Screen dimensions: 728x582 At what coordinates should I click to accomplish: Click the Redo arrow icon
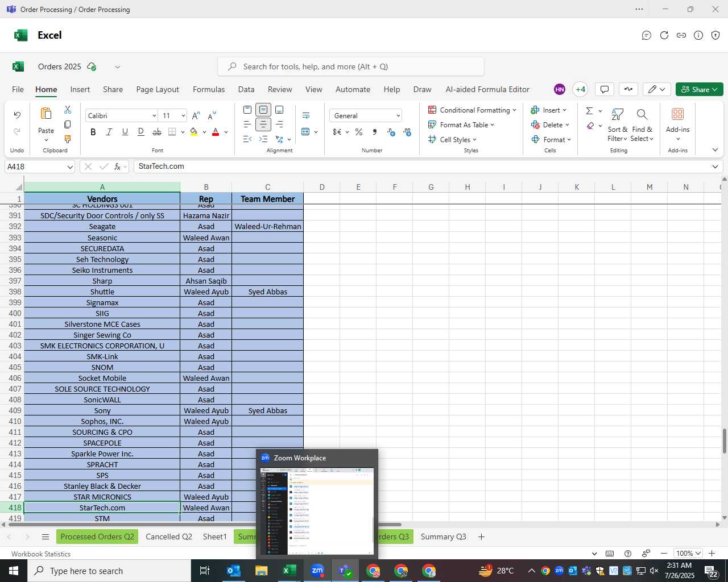(x=17, y=132)
